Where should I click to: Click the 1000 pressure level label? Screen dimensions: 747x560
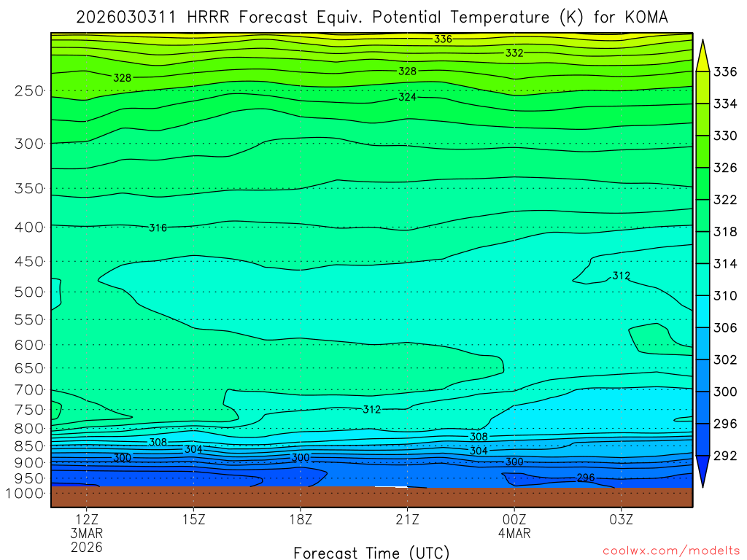[x=24, y=494]
